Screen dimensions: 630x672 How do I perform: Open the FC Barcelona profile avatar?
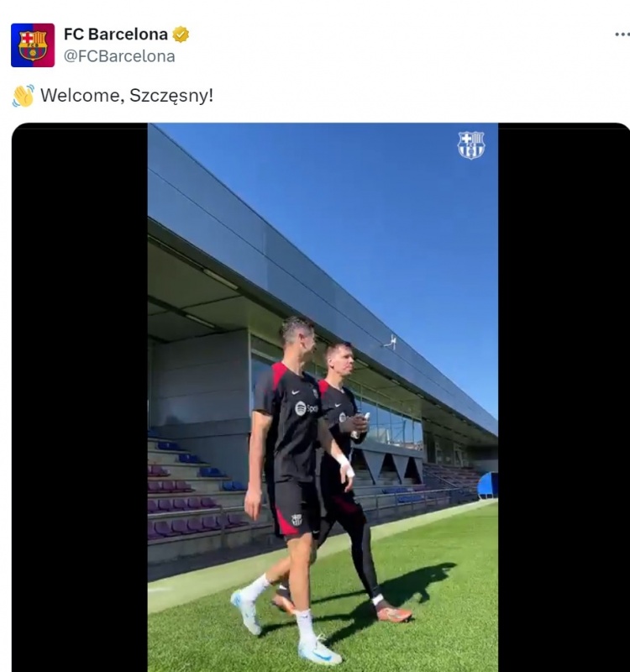[x=33, y=45]
